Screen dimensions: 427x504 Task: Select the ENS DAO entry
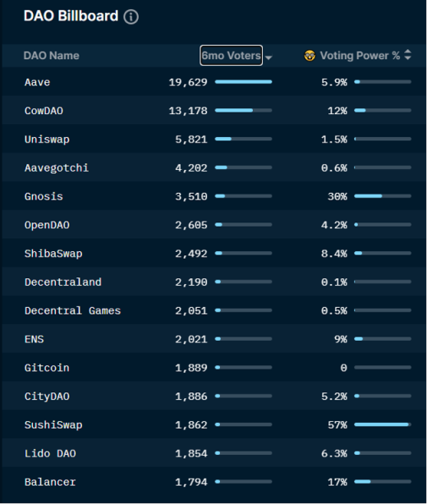click(x=213, y=339)
